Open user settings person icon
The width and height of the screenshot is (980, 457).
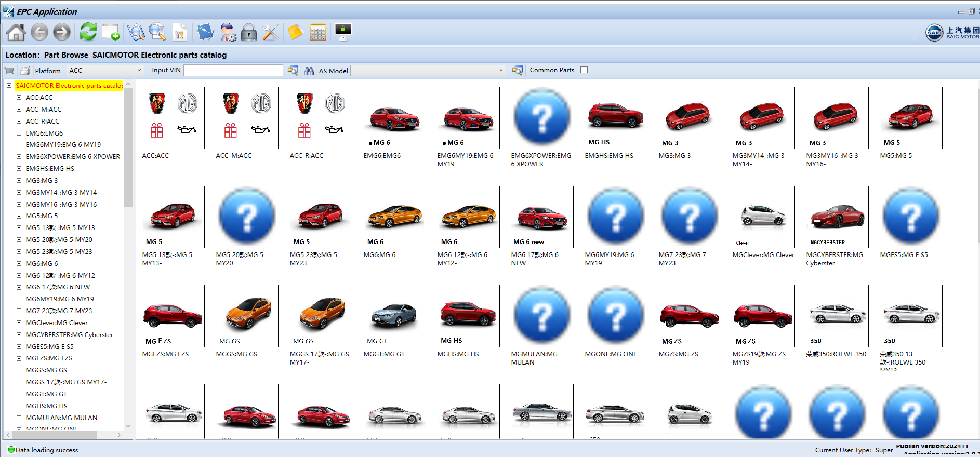pos(228,32)
